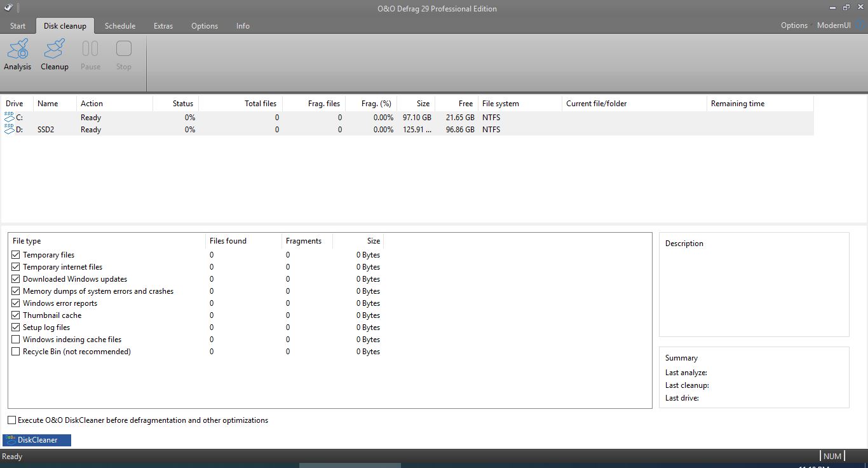Click the Status column header
This screenshot has width=868, height=468.
coord(175,104)
